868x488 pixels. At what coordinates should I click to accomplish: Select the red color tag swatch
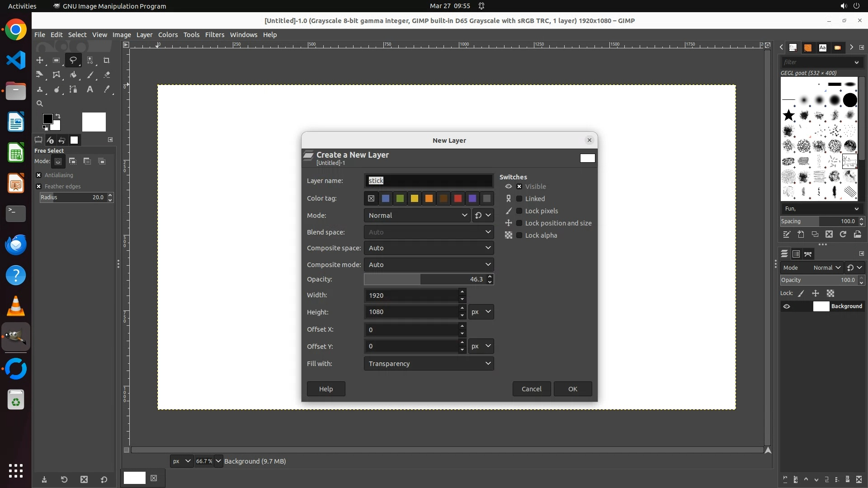[x=458, y=198]
